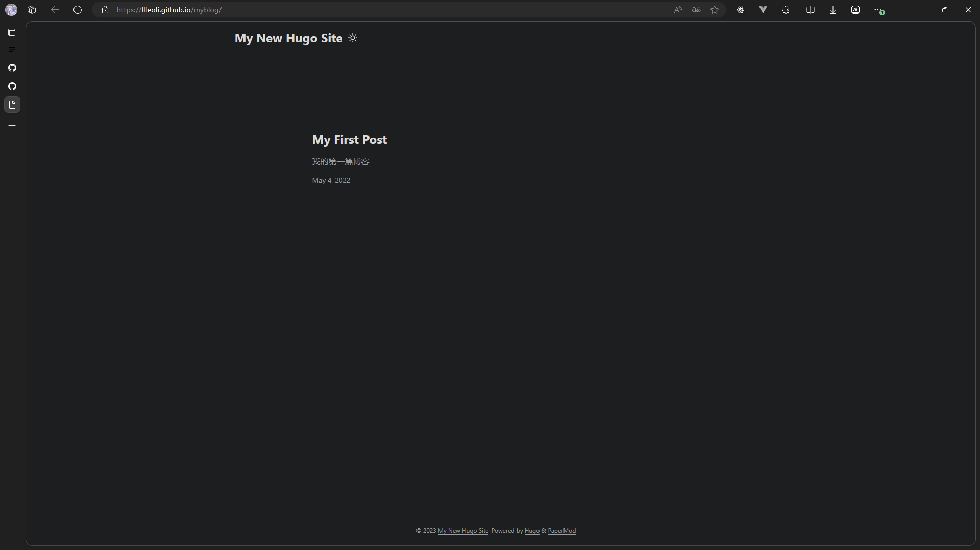Viewport: 980px width, 550px height.
Task: Restore down the browser window
Action: coord(945,10)
